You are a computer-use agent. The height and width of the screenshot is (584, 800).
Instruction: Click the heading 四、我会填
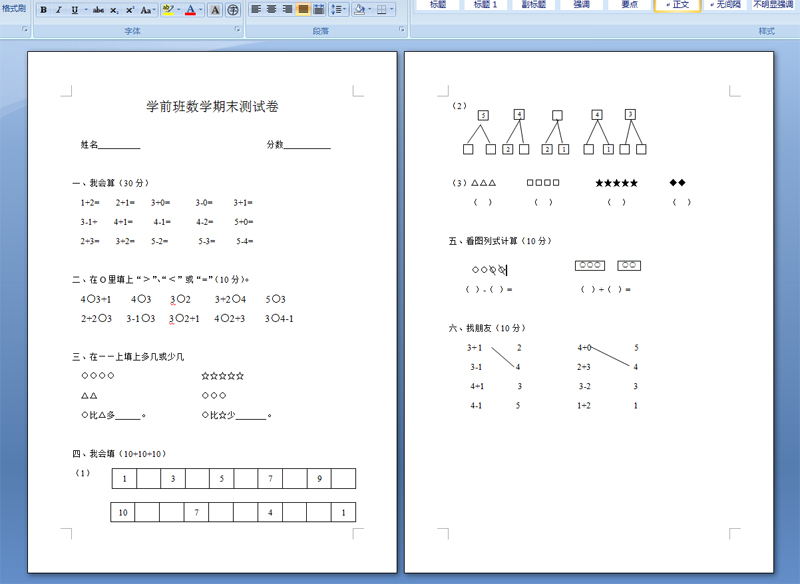tap(119, 453)
